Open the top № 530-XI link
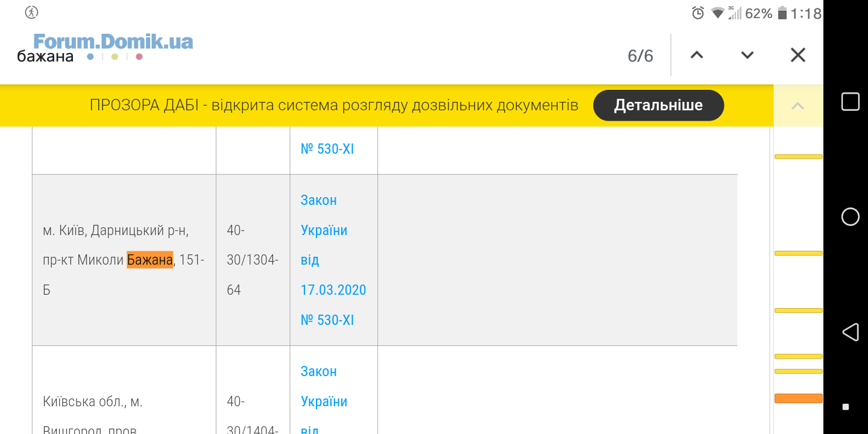This screenshot has height=434, width=868. click(327, 149)
